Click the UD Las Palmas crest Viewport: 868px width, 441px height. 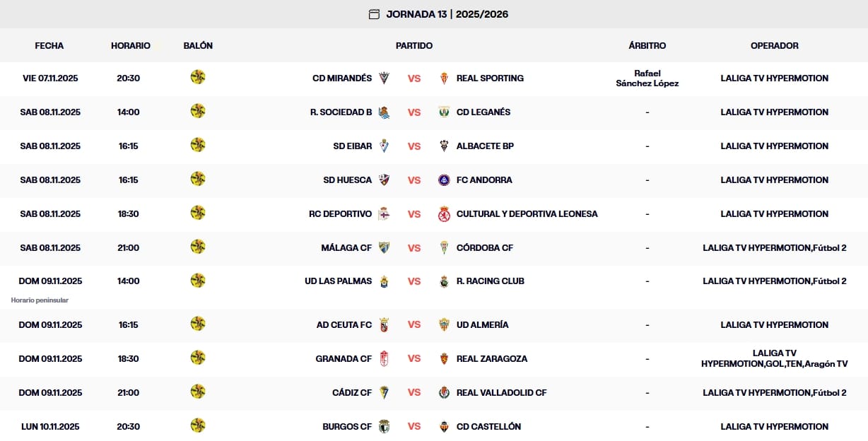coord(384,281)
